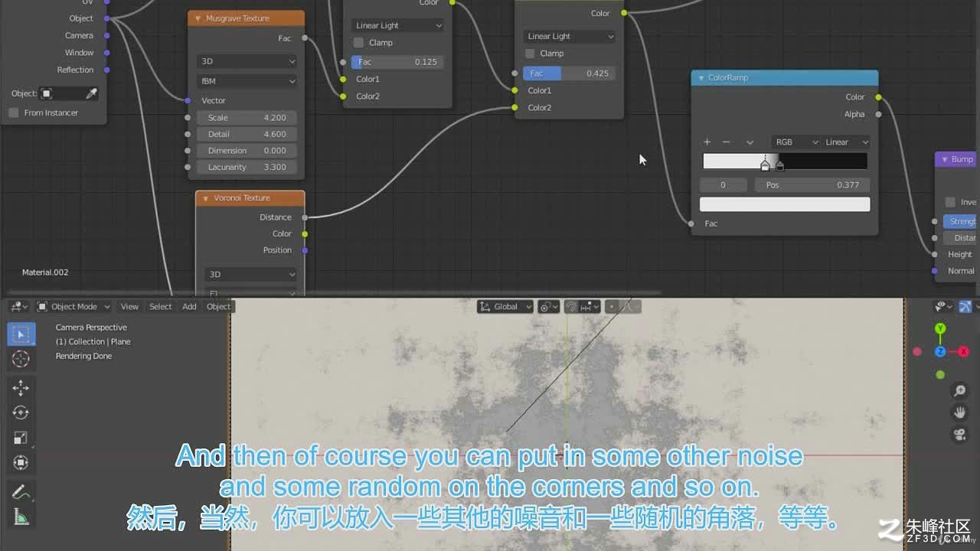Open the Voronoi 3D dimensions dropdown

250,274
